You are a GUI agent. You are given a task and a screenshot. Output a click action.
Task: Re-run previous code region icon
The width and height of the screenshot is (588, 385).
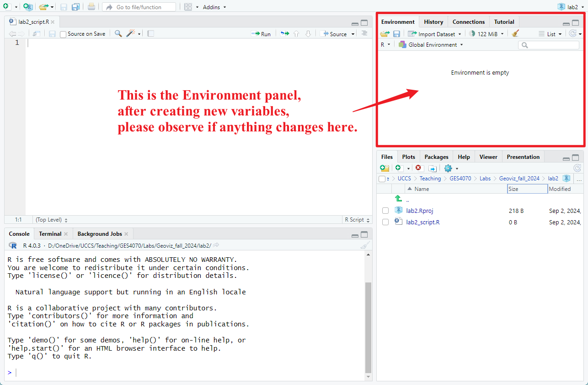(x=285, y=34)
